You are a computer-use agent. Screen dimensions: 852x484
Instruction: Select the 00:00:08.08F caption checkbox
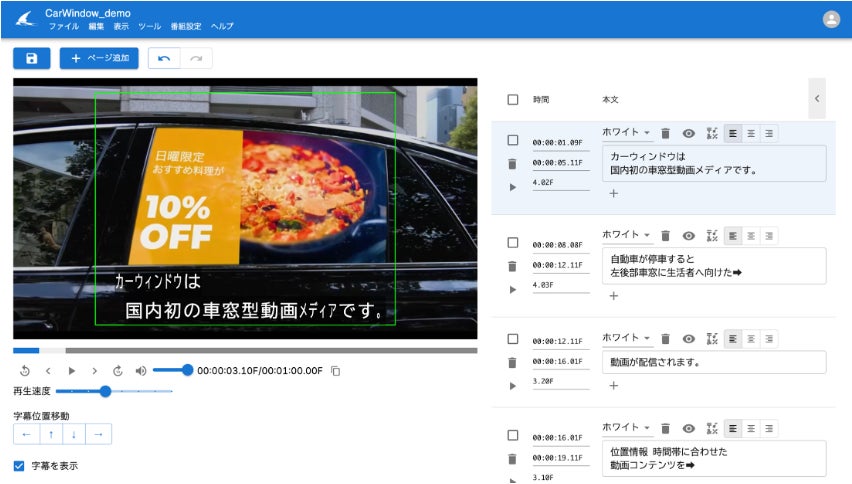pos(512,243)
